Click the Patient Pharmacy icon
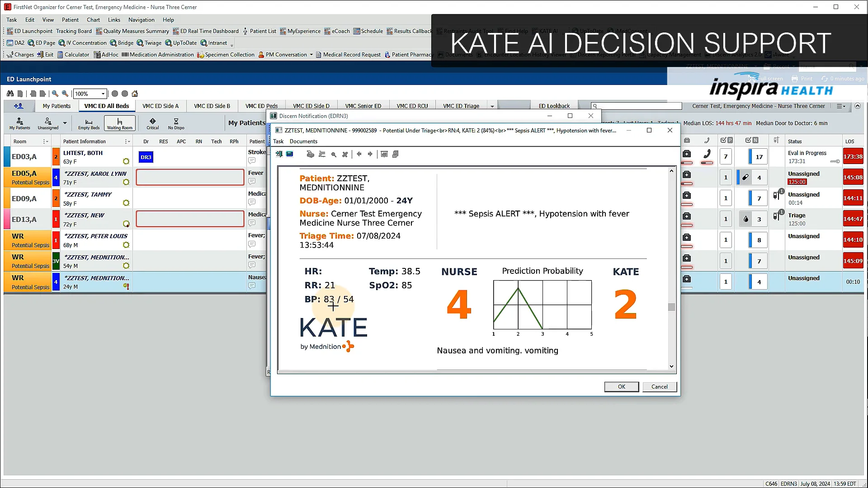This screenshot has height=488, width=868. 408,54
